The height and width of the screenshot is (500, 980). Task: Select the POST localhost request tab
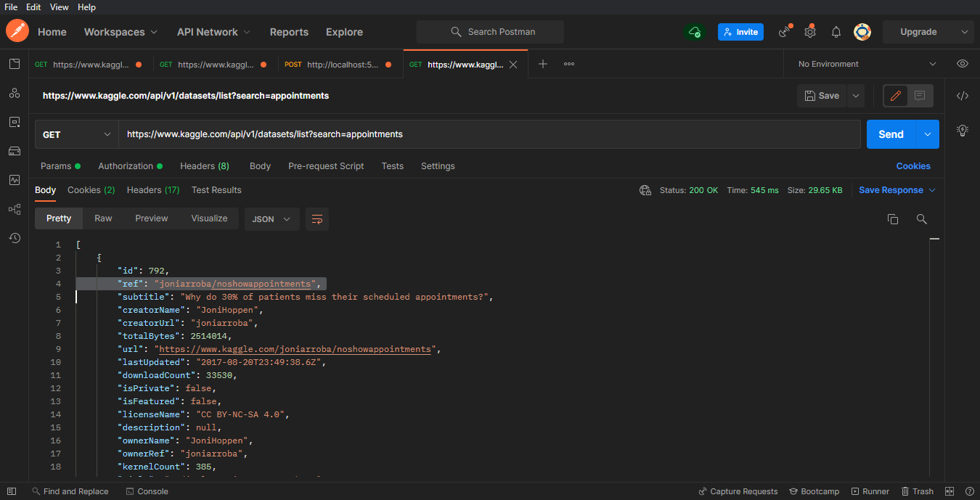(340, 65)
